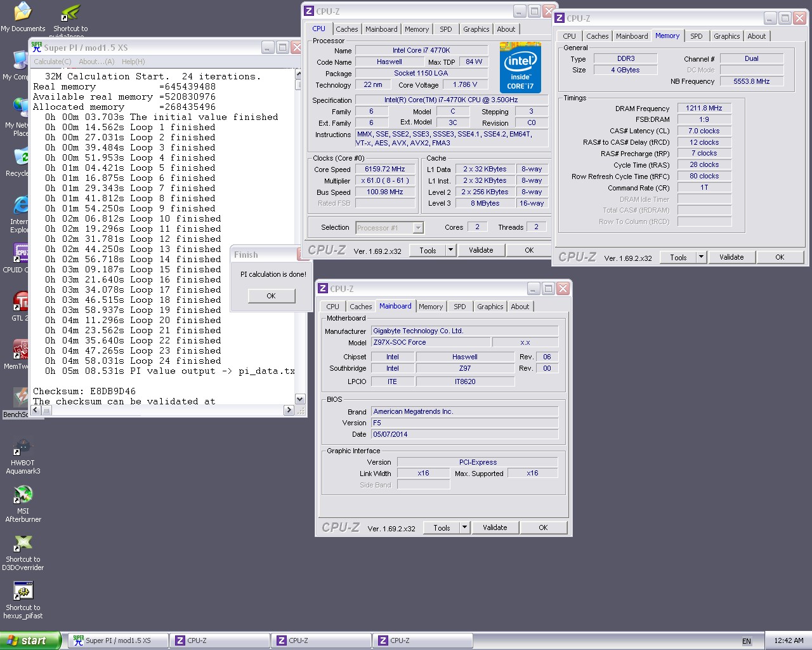Click OK in CPU-Z Mainboard window

[x=543, y=527]
